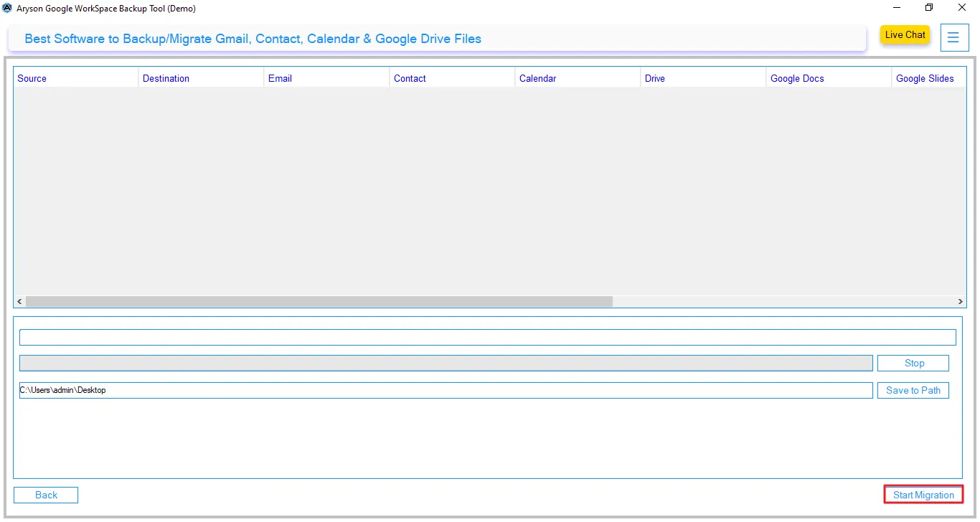The width and height of the screenshot is (980, 522).
Task: Click the Calendar column header
Action: (x=537, y=77)
